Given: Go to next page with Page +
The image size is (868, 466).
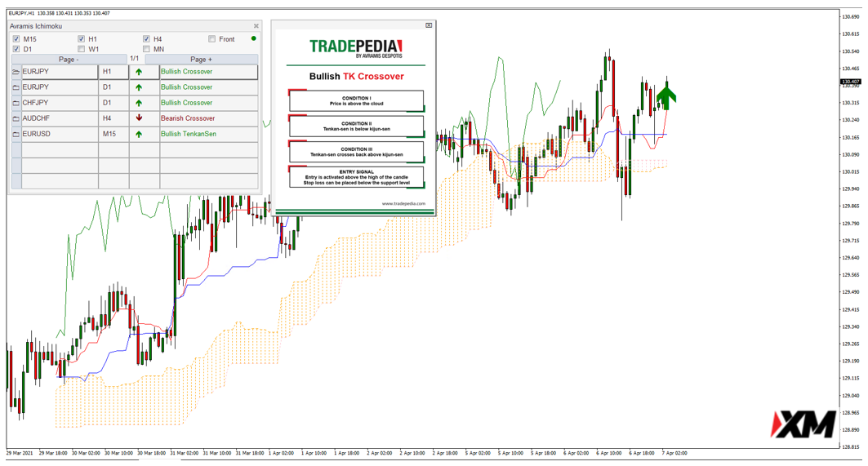Looking at the screenshot, I should click(201, 60).
